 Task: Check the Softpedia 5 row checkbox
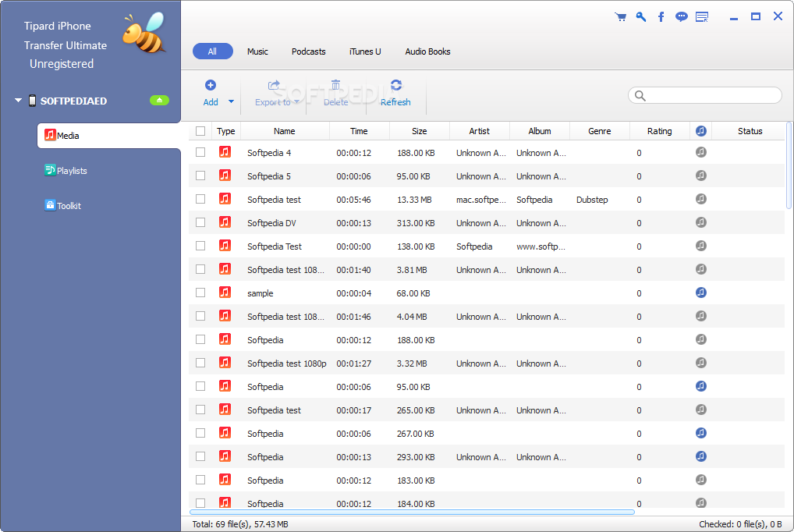[200, 176]
